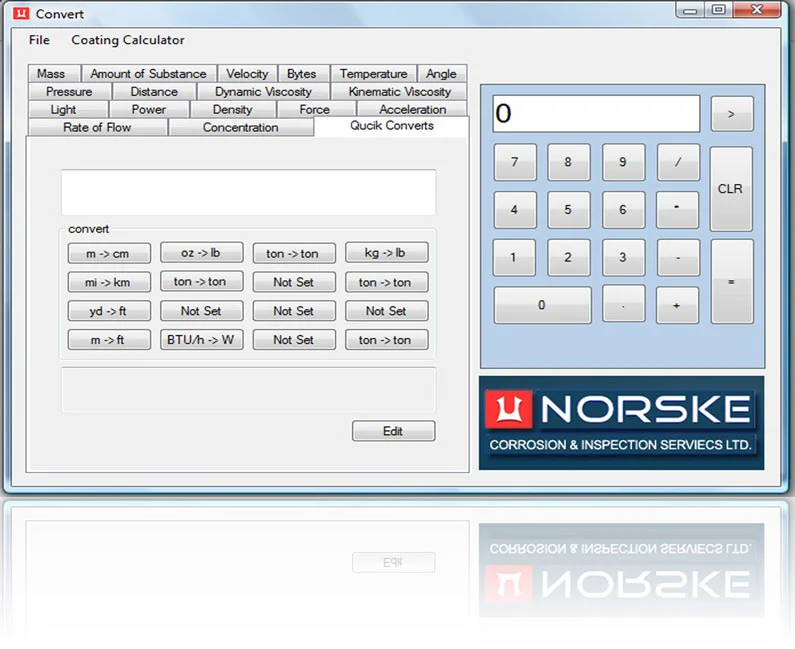Open the File menu

pos(39,40)
